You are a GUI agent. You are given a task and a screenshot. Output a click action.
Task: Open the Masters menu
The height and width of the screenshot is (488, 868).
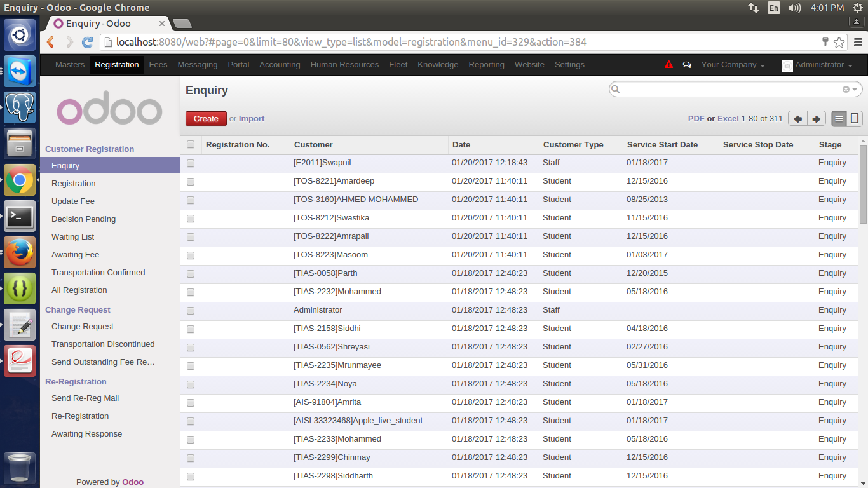point(70,65)
